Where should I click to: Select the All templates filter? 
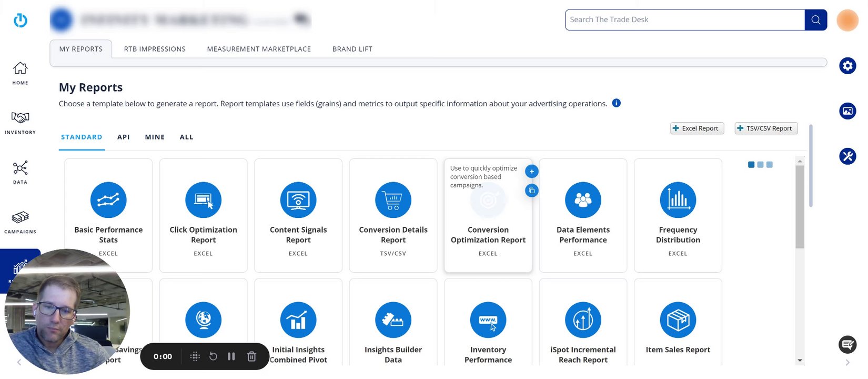[x=187, y=137]
